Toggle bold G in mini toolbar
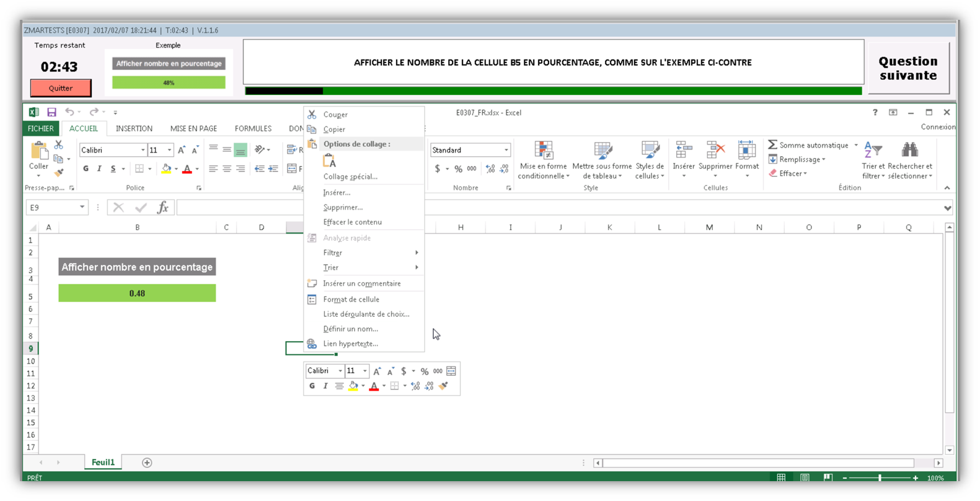980x501 pixels. pos(312,386)
